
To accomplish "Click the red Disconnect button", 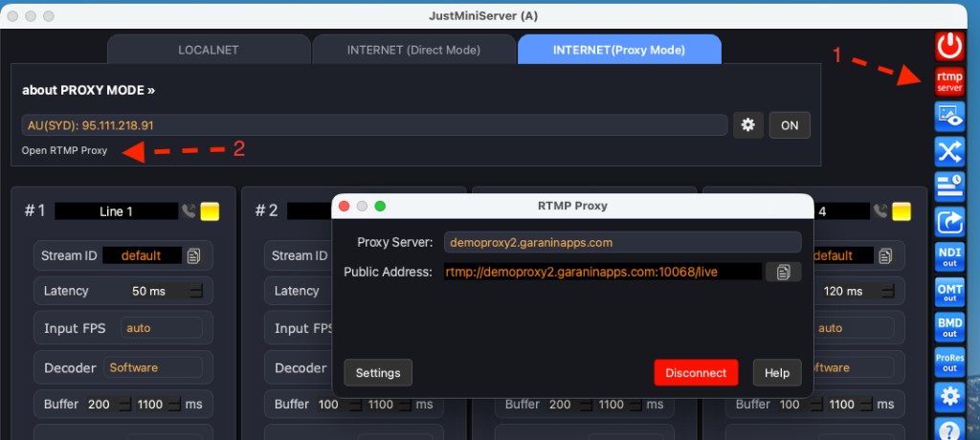I will coord(696,372).
